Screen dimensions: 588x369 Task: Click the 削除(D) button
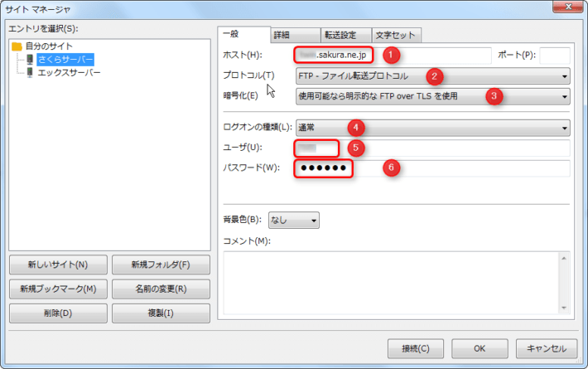click(x=58, y=313)
